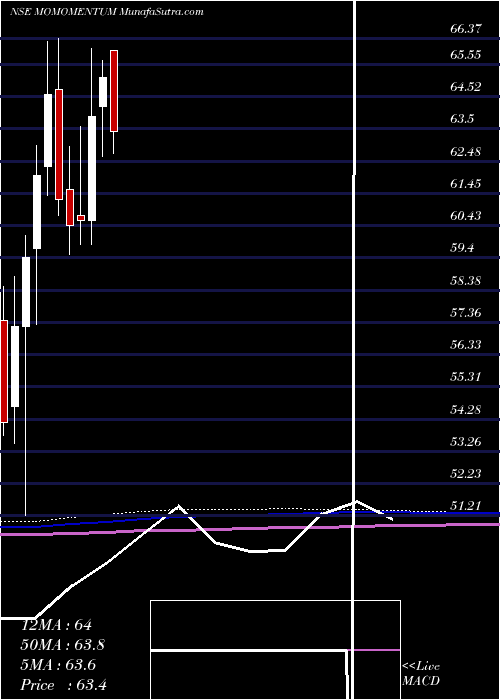Click the 56.33 price axis label

(x=466, y=345)
